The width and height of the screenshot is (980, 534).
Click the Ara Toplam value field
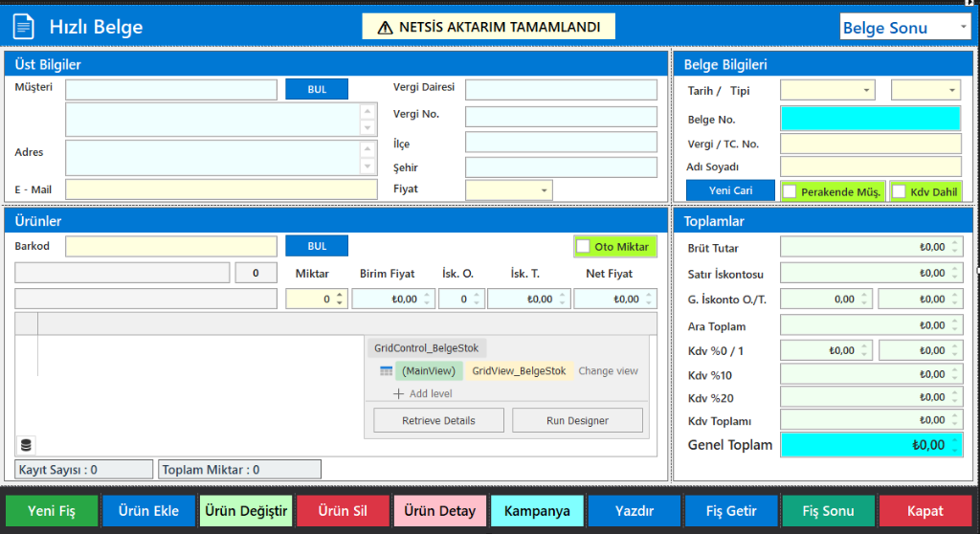(871, 325)
